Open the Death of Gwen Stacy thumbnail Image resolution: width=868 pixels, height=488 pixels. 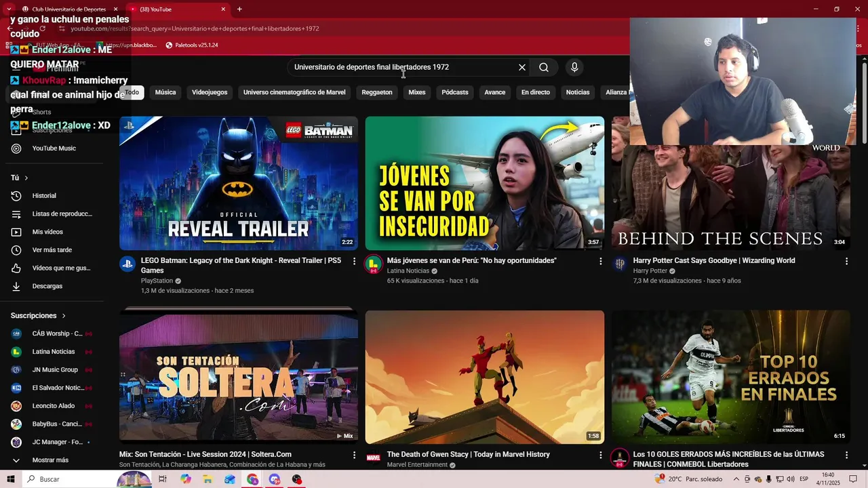(x=485, y=377)
